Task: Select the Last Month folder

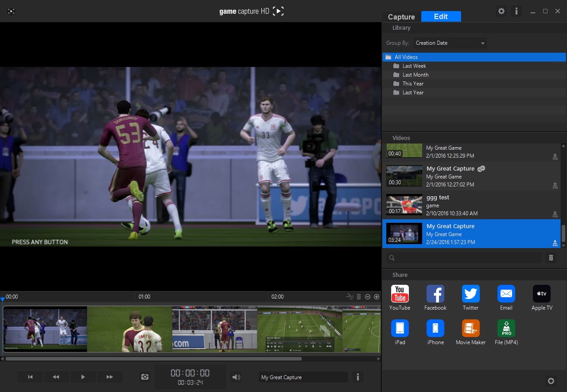Action: coord(415,75)
